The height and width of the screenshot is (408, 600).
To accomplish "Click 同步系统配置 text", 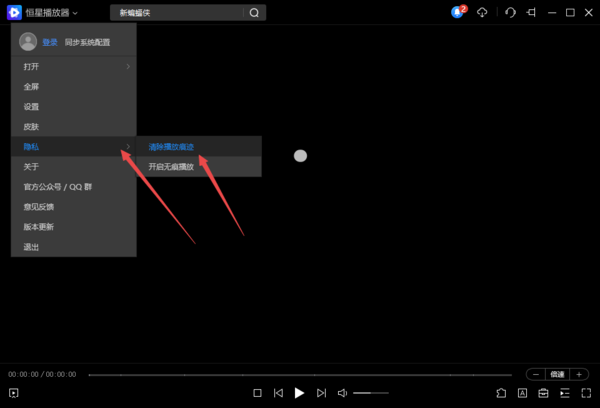I will tap(87, 42).
